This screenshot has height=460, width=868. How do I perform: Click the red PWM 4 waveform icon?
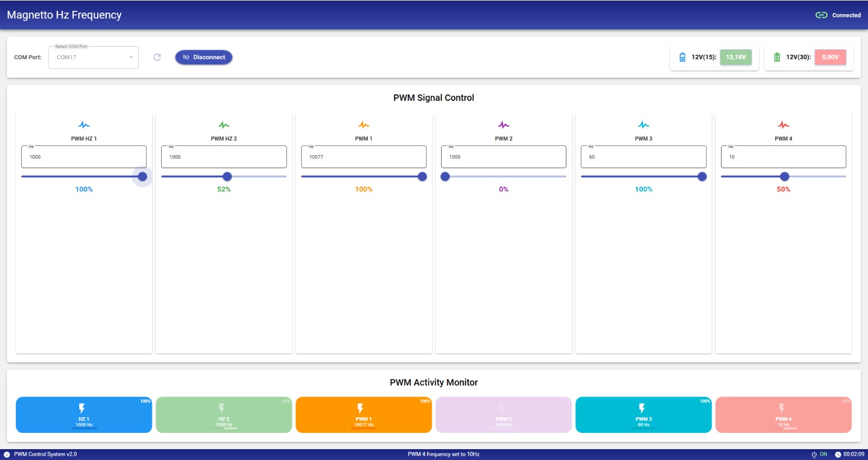[x=783, y=125]
